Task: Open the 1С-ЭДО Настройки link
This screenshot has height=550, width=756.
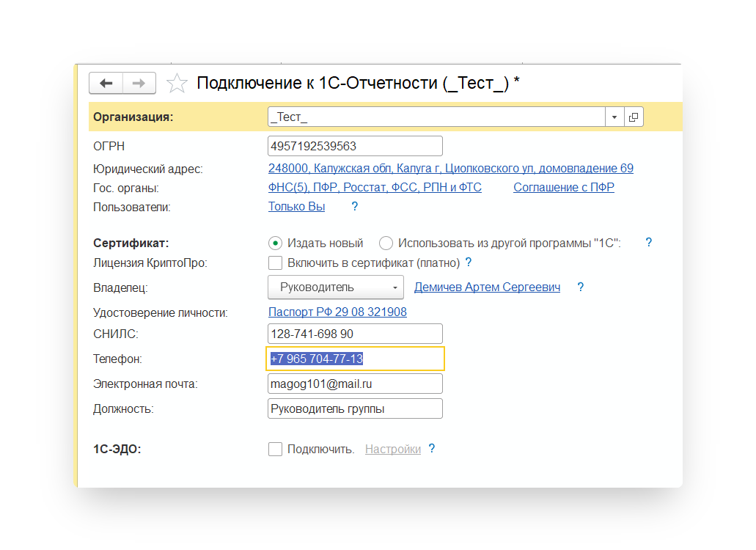Action: point(393,449)
